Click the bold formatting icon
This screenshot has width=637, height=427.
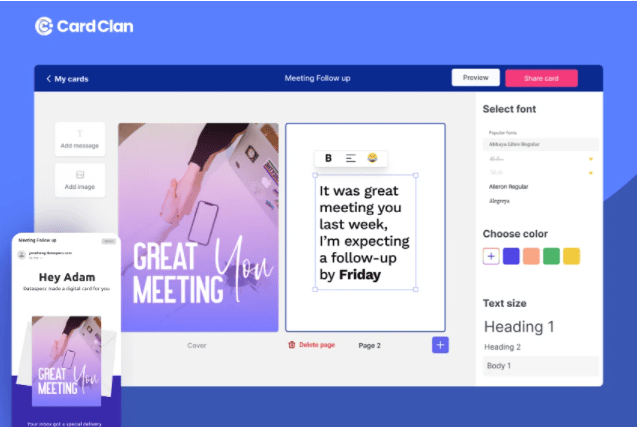pyautogui.click(x=329, y=158)
